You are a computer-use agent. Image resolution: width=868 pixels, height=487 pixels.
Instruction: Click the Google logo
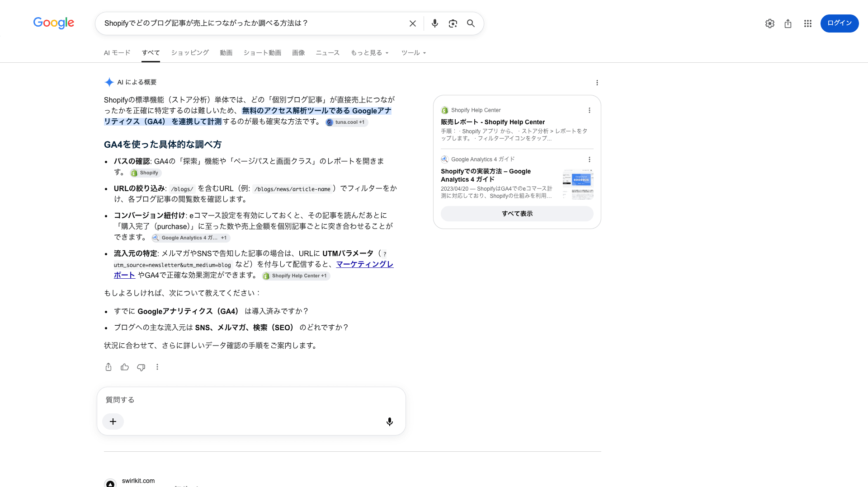click(53, 23)
